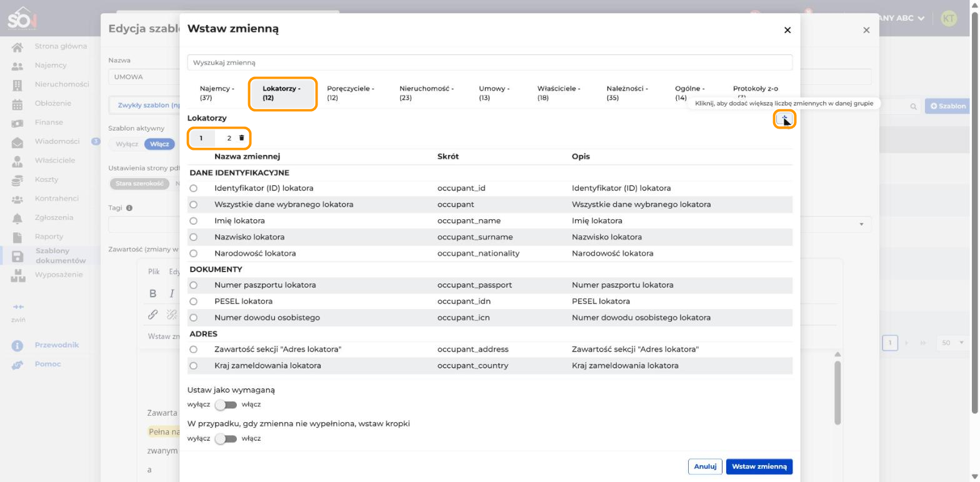The width and height of the screenshot is (980, 482).
Task: Click the insert link icon in editor
Action: pyautogui.click(x=152, y=315)
